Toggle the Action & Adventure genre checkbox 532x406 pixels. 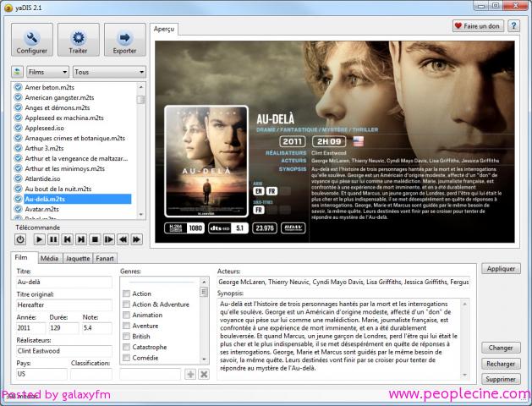pos(126,304)
